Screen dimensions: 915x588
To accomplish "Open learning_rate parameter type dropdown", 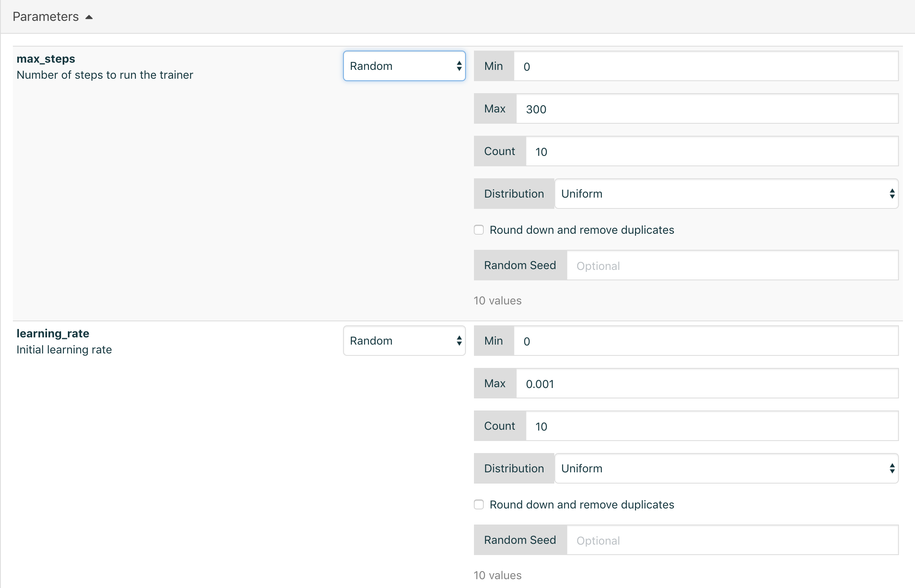I will (404, 340).
